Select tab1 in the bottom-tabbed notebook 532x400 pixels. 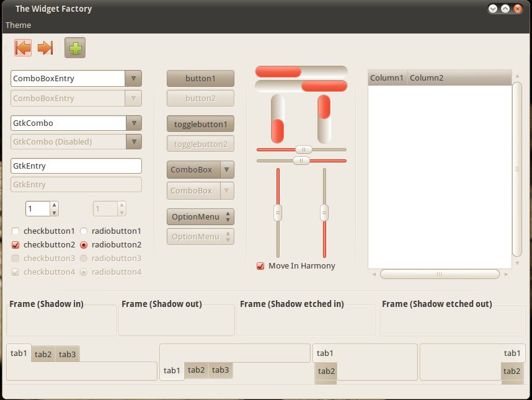pos(172,370)
